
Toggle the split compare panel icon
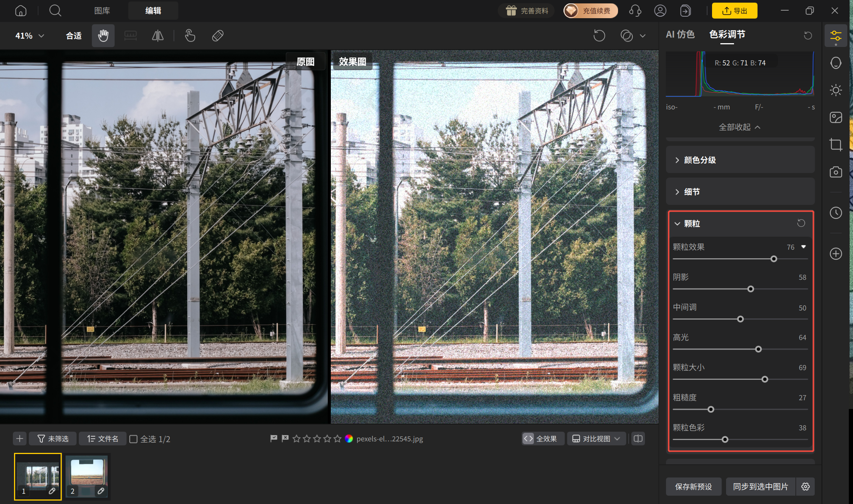638,438
